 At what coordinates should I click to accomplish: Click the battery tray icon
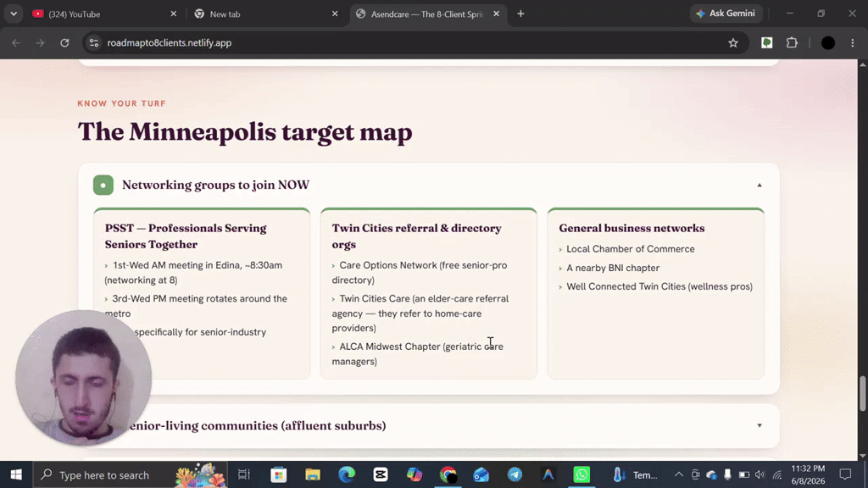(x=744, y=474)
